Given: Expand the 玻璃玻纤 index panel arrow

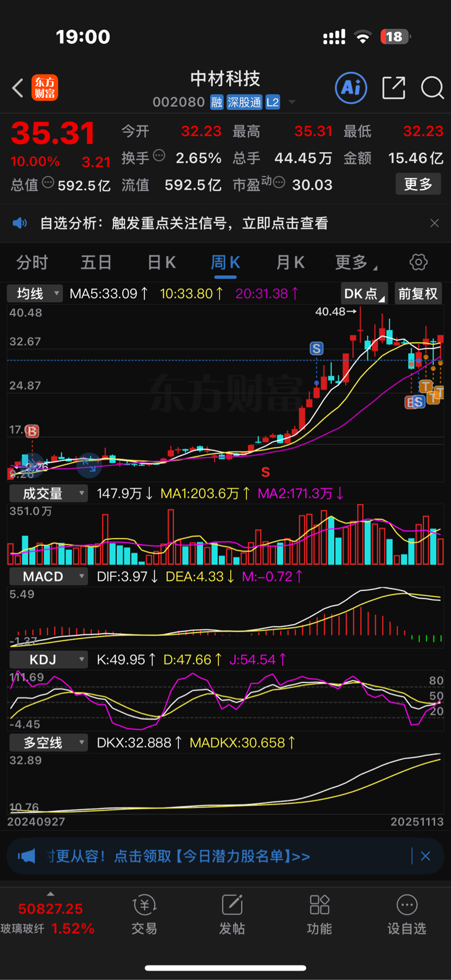Looking at the screenshot, I should coord(51,894).
